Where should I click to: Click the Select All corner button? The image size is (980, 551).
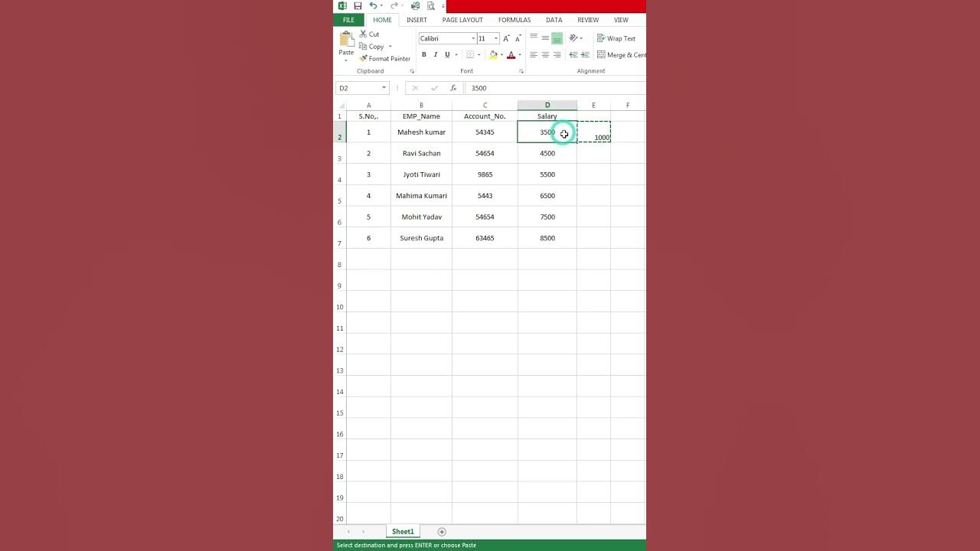point(340,106)
